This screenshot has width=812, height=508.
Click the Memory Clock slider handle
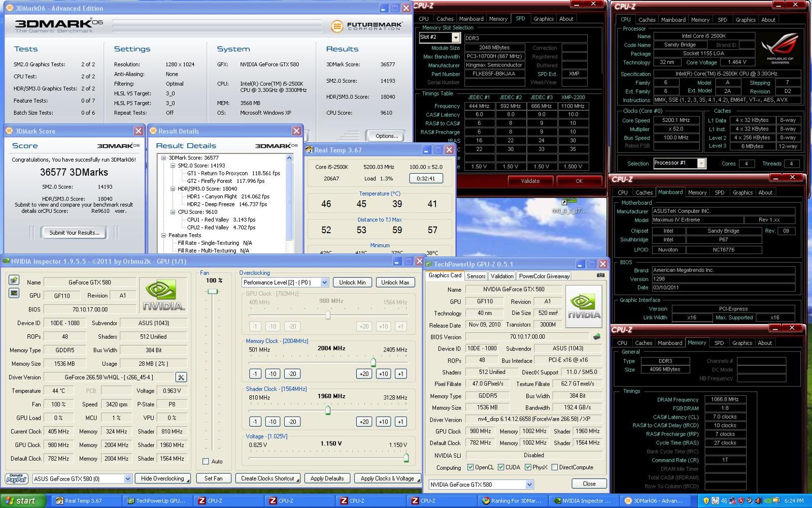[x=373, y=362]
